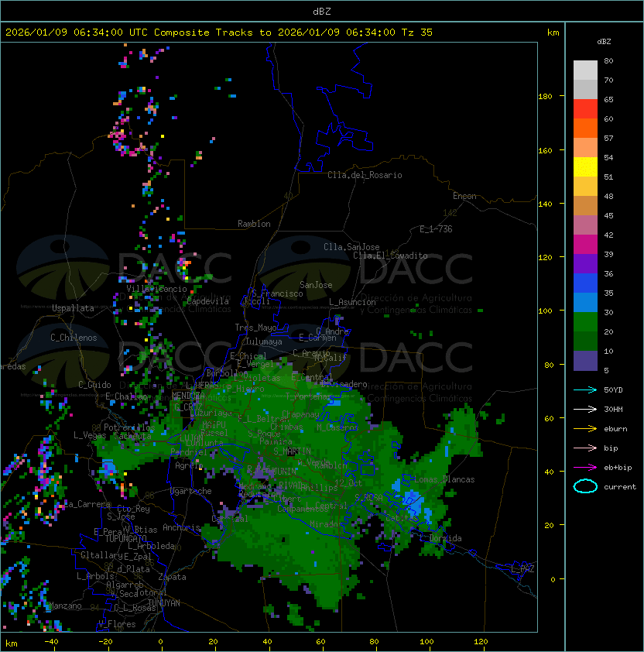644x652 pixels.
Task: Select the light gray 70-80 dBZ swatch
Action: click(585, 70)
